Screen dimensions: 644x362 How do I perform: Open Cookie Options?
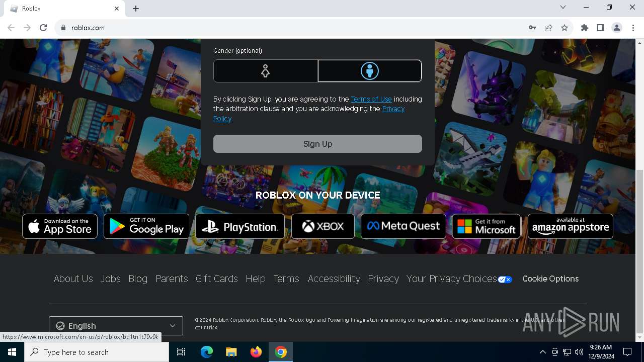point(550,279)
